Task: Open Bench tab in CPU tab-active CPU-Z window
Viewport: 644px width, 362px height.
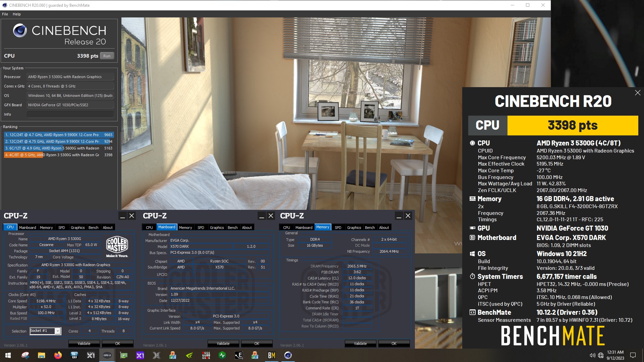Action: pyautogui.click(x=94, y=228)
